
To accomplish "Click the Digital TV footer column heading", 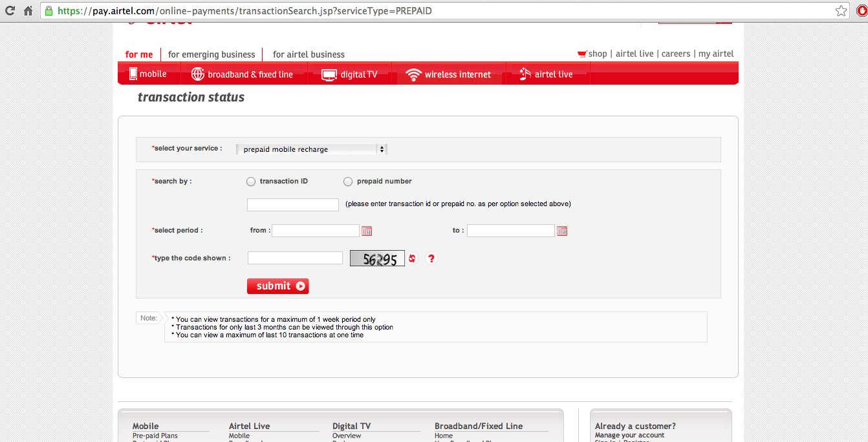I will click(x=352, y=426).
